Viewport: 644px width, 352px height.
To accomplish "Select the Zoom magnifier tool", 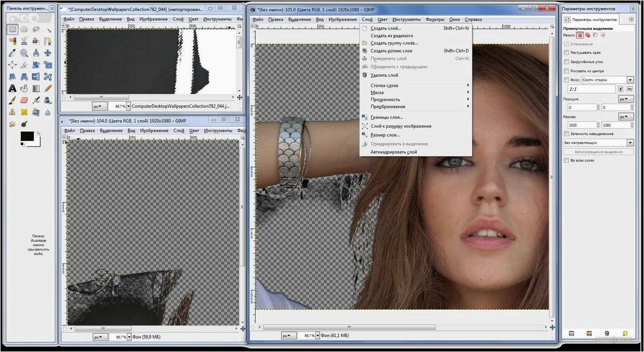I will 24,53.
